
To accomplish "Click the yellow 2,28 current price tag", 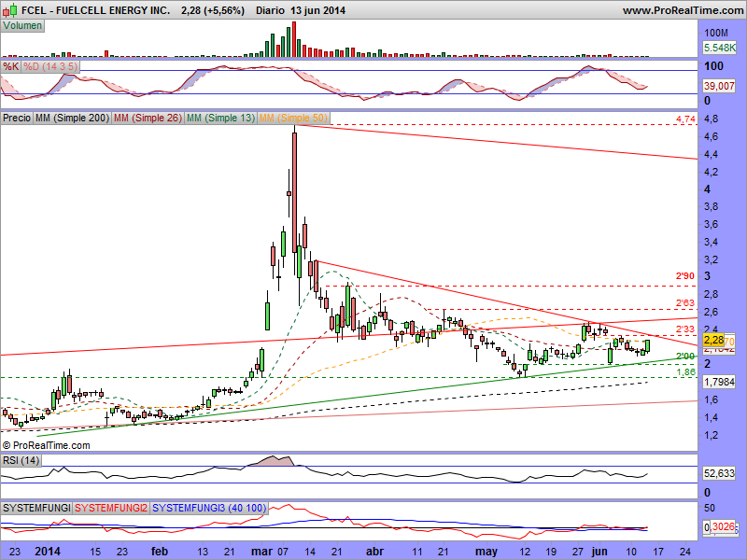I will click(713, 340).
